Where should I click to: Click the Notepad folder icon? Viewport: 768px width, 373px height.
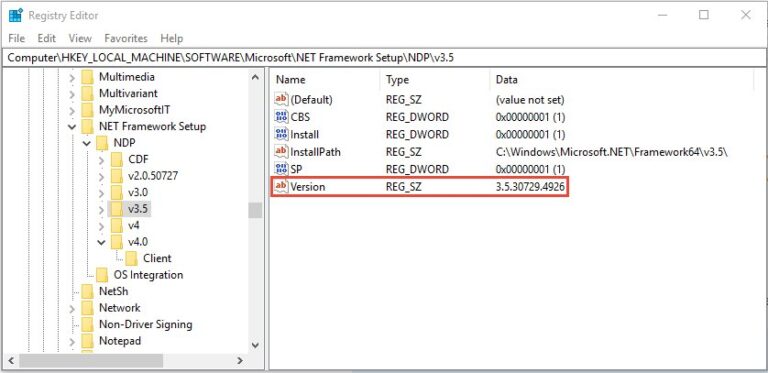pos(88,341)
